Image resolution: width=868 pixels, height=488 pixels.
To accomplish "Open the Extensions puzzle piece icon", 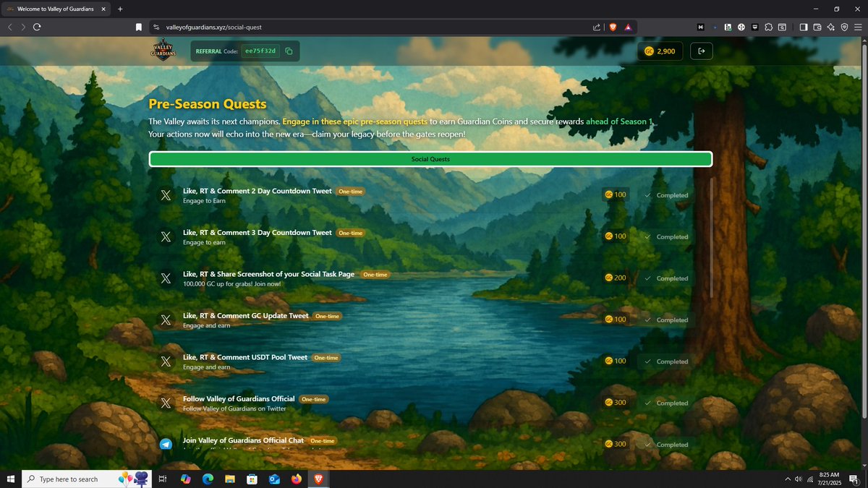I will (768, 27).
